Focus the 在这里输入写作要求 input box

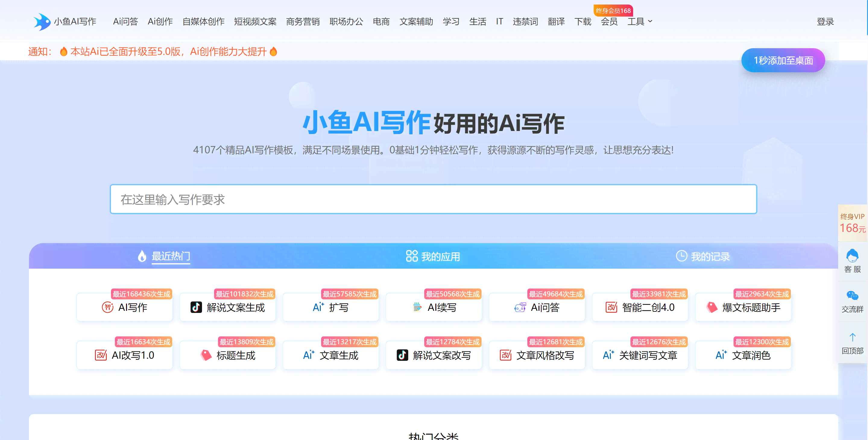pyautogui.click(x=433, y=199)
